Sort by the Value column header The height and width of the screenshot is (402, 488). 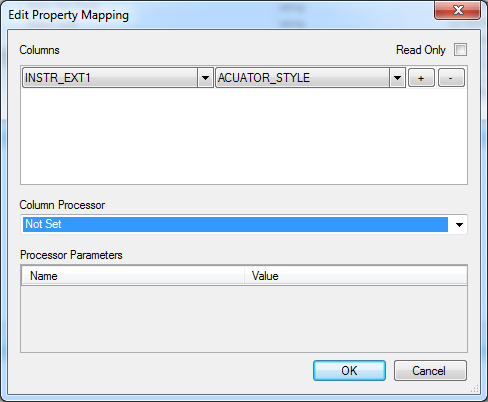click(x=356, y=276)
